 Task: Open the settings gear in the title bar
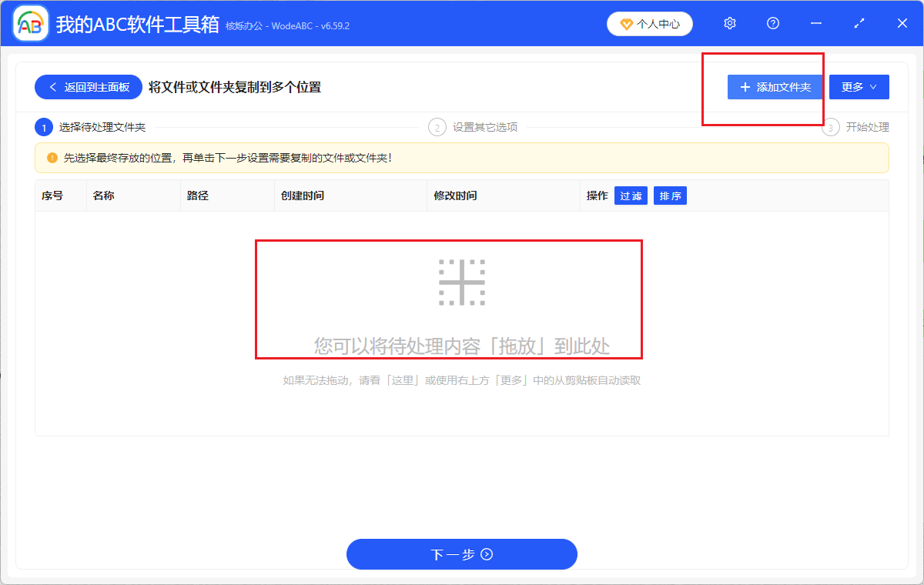(729, 23)
